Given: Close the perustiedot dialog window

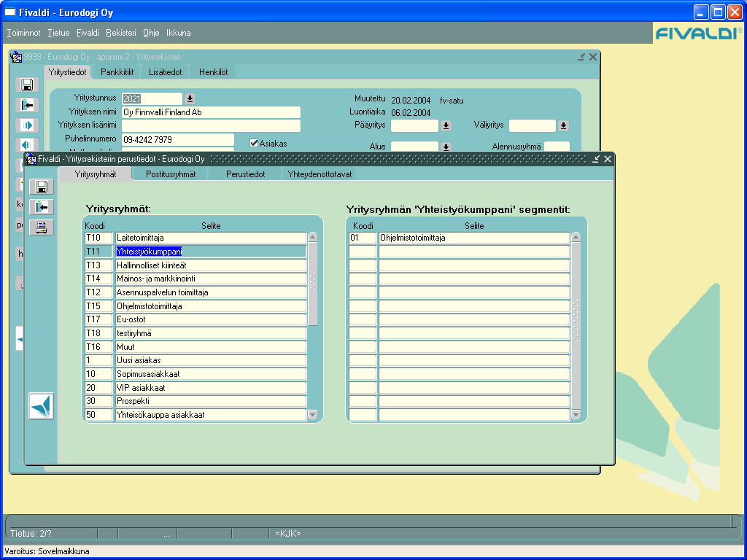Looking at the screenshot, I should click(608, 159).
